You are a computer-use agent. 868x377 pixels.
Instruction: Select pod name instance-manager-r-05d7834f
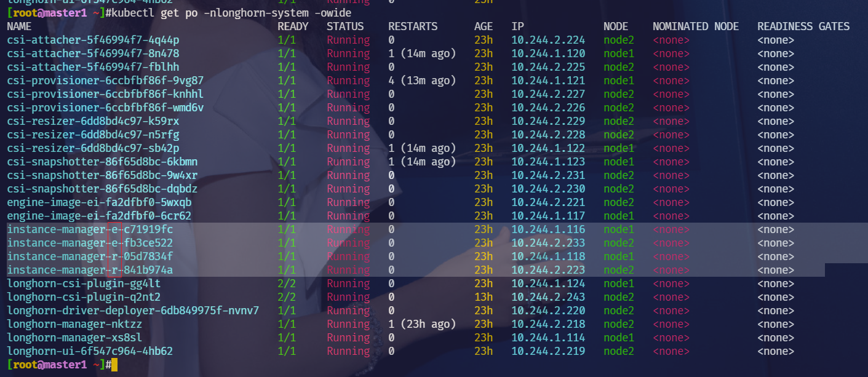click(x=90, y=256)
